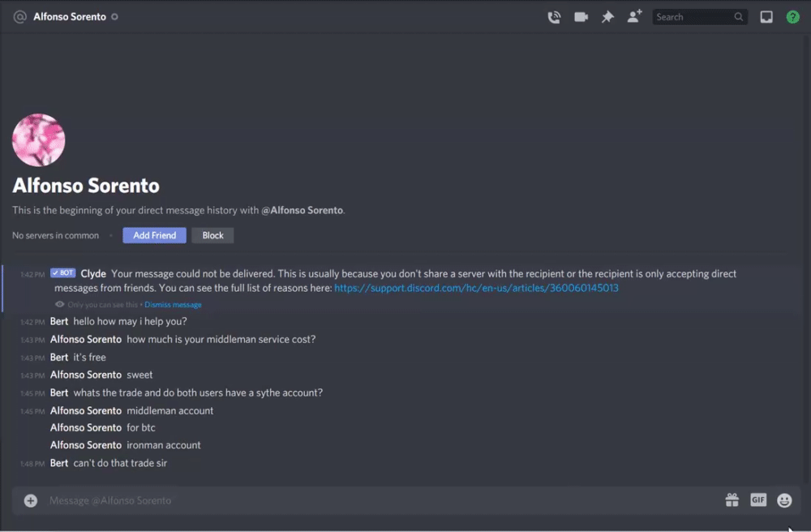Click the Bert username in first message
The width and height of the screenshot is (811, 532).
click(x=59, y=322)
